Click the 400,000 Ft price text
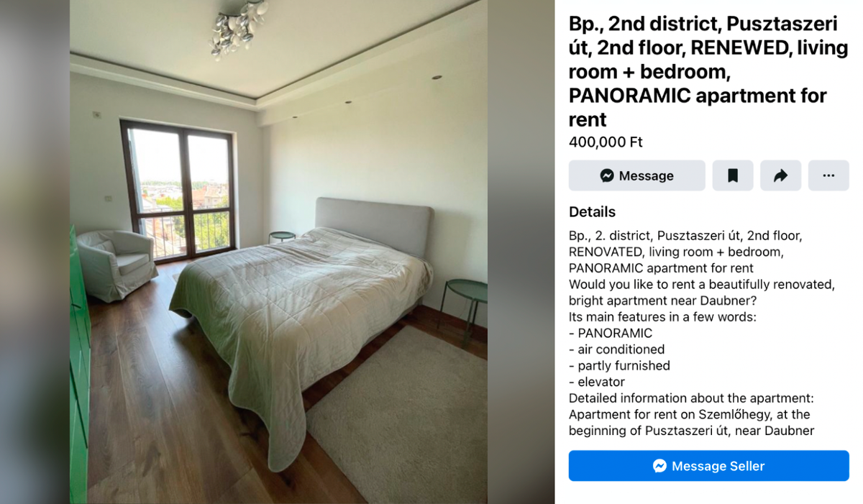The width and height of the screenshot is (863, 504). click(x=606, y=142)
